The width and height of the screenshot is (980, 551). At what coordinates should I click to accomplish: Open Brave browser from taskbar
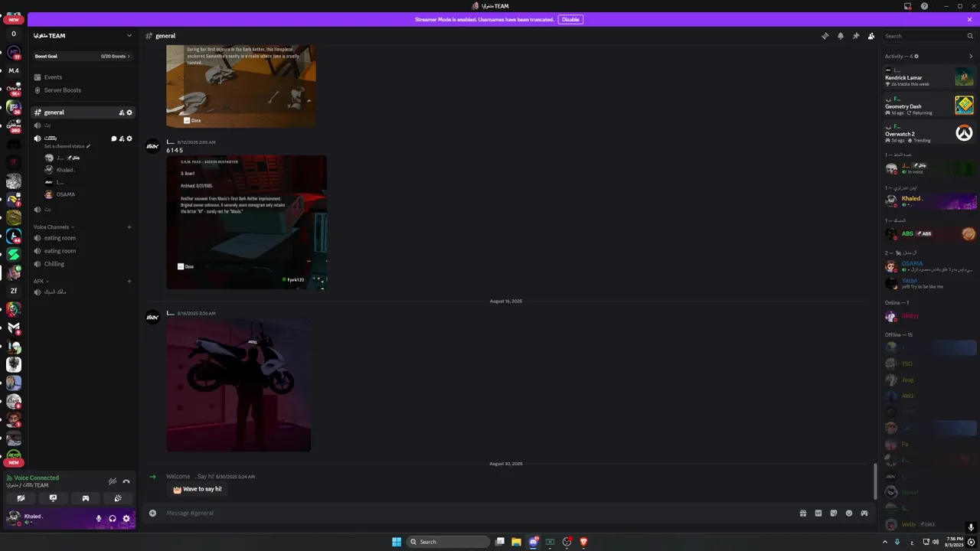click(x=583, y=542)
